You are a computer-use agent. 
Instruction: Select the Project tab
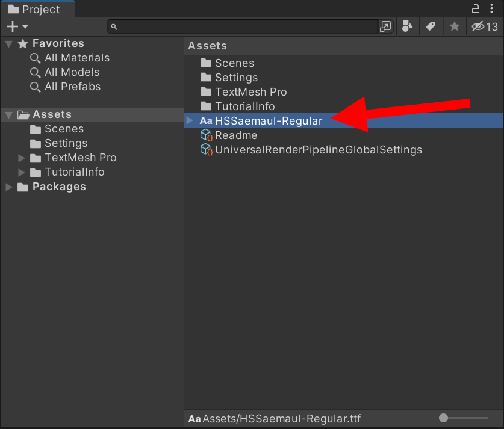click(37, 9)
